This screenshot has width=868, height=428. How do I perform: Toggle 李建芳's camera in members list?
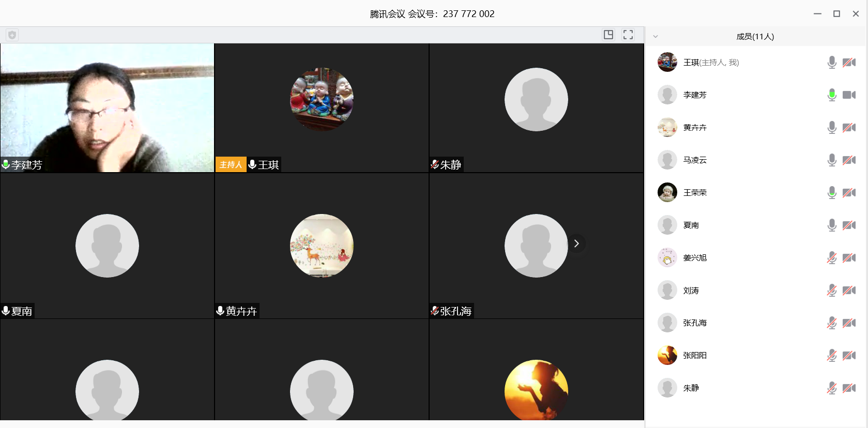849,95
